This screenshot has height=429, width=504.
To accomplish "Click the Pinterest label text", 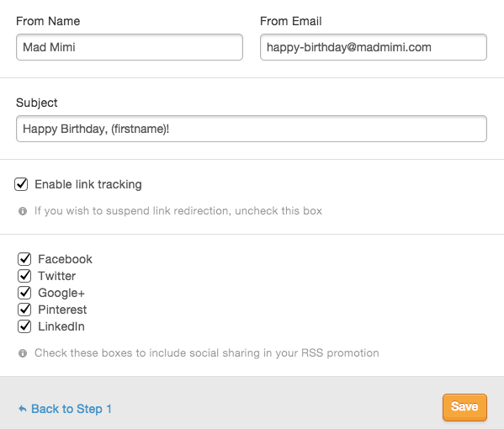I will [x=62, y=310].
